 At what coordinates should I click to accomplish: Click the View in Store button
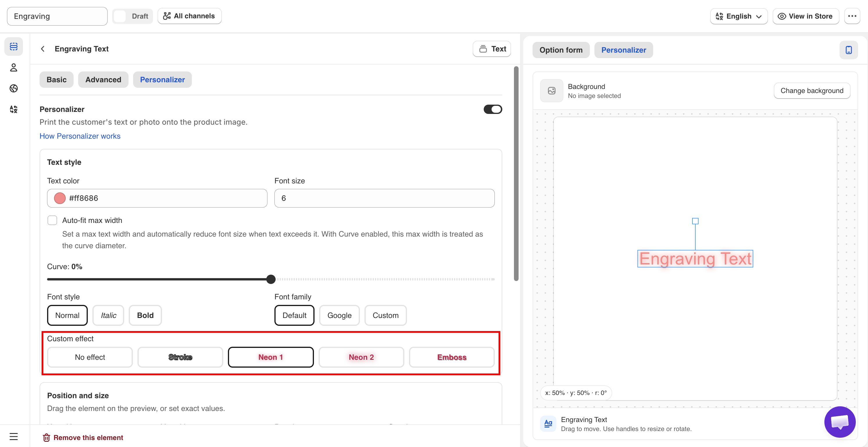pos(806,16)
